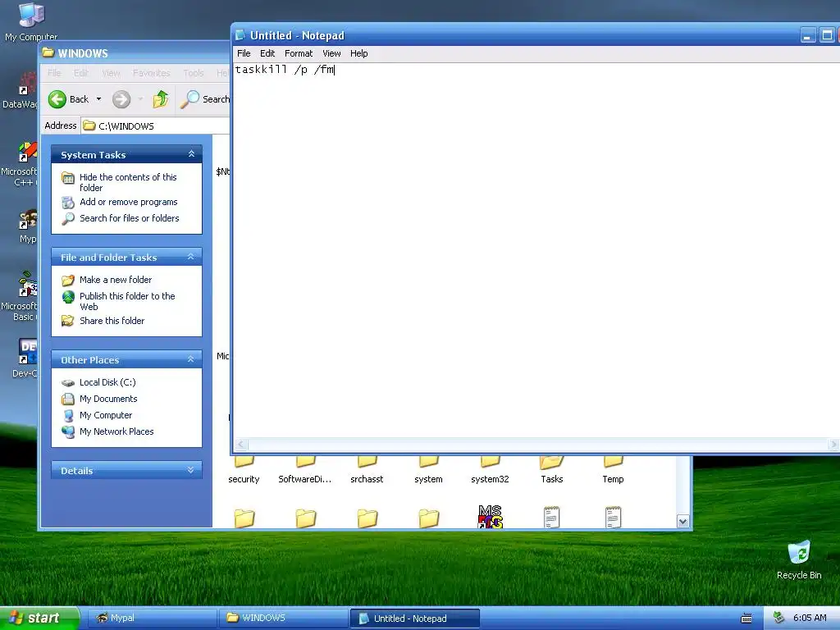Open My Network Places link
The image size is (840, 630).
pos(116,431)
